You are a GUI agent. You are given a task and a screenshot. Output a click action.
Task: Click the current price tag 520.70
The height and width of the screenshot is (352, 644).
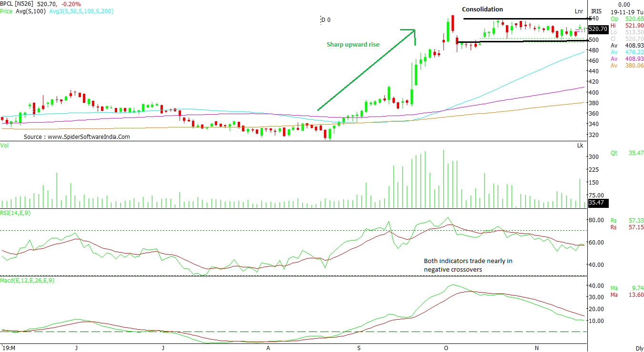(x=598, y=29)
